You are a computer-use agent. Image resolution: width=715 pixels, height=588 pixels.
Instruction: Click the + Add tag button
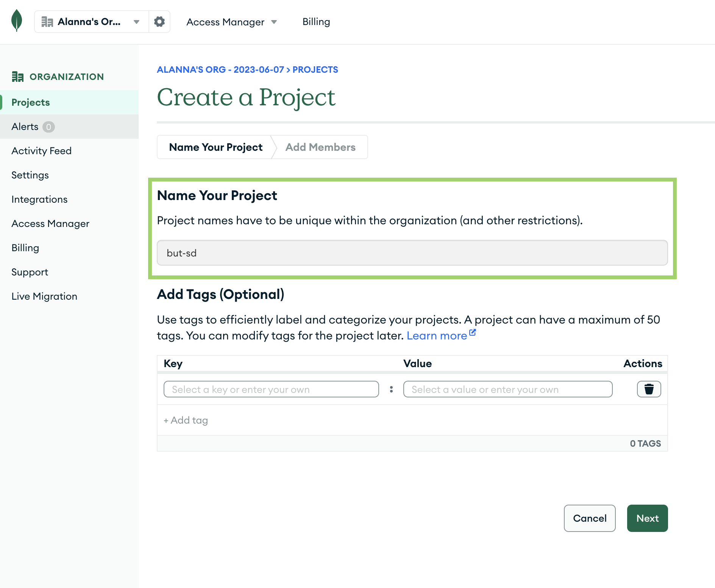point(186,420)
